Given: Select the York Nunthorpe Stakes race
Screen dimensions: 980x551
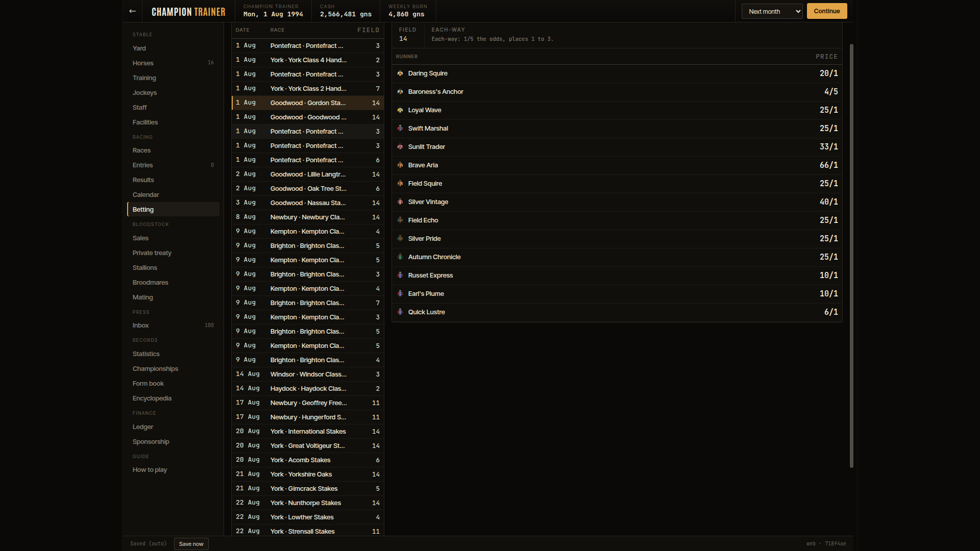Looking at the screenshot, I should [x=308, y=503].
